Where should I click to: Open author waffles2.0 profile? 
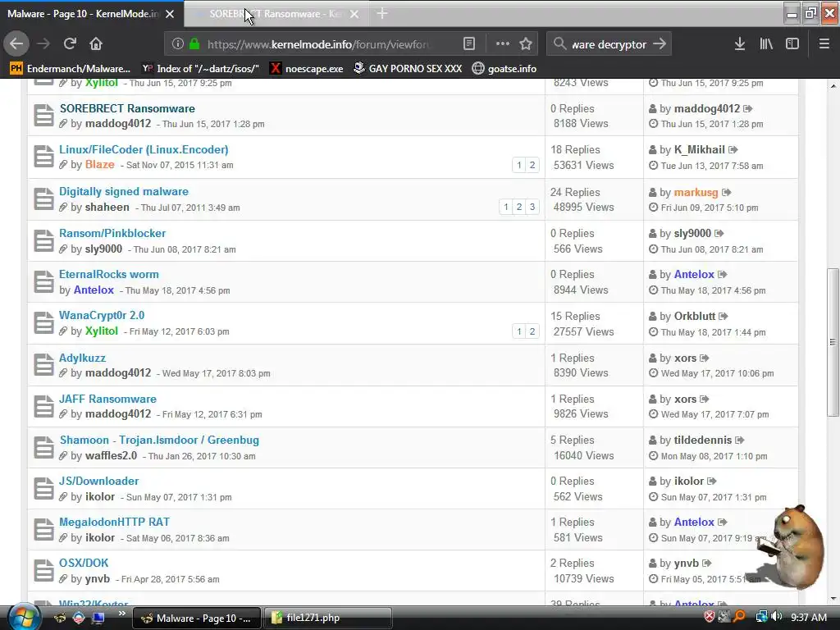(111, 455)
